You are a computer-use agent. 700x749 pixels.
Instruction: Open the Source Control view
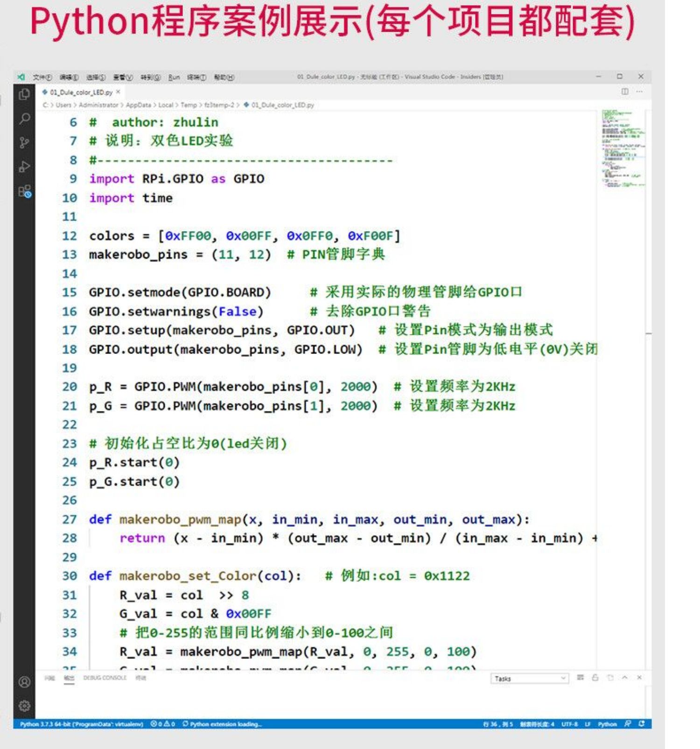click(24, 142)
